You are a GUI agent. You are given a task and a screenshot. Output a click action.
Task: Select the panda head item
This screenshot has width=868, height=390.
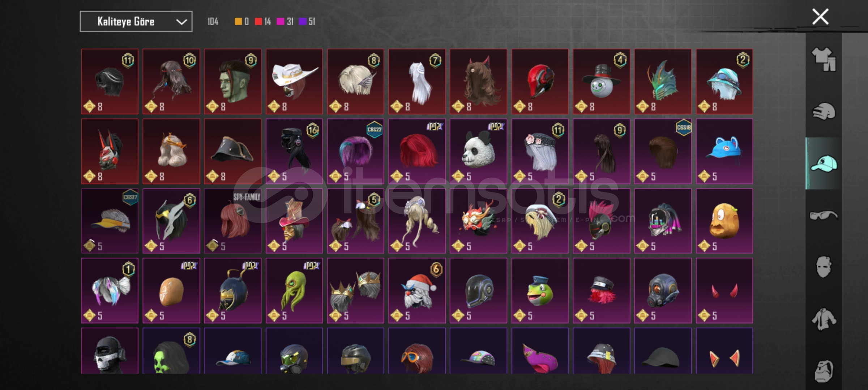pos(478,151)
